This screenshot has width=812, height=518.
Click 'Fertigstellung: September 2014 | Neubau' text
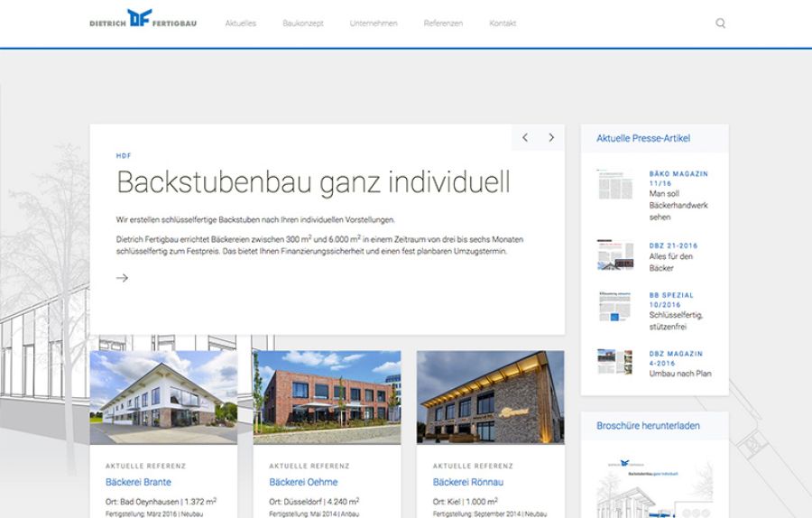tap(490, 514)
